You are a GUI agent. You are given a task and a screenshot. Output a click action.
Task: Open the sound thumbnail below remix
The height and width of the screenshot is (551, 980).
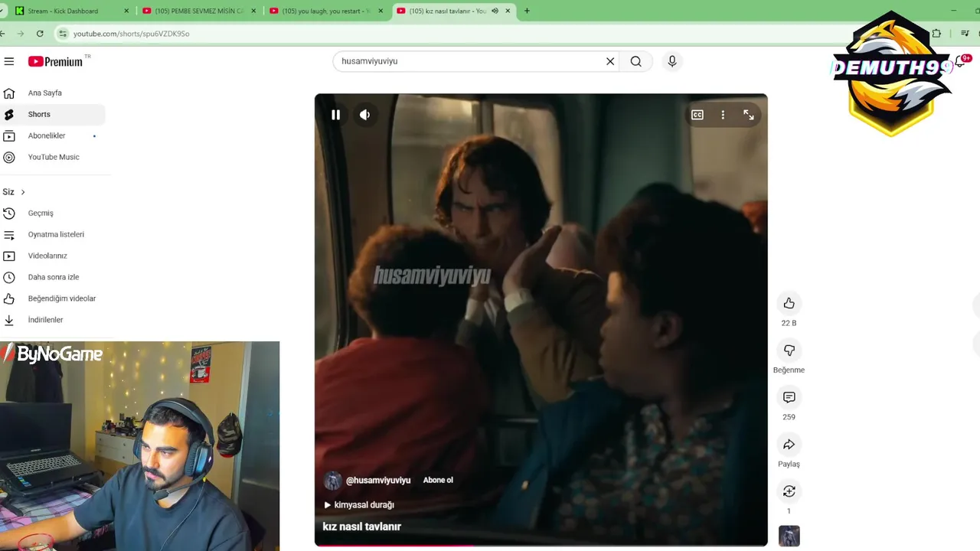(789, 536)
